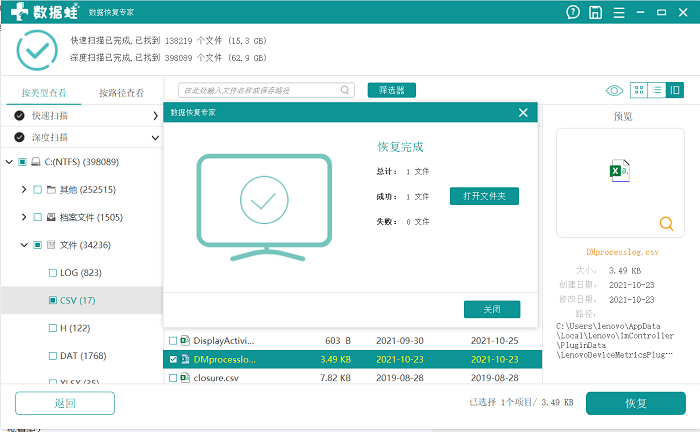Switch to thumbnail grid view
The height and width of the screenshot is (432, 700).
[x=639, y=90]
